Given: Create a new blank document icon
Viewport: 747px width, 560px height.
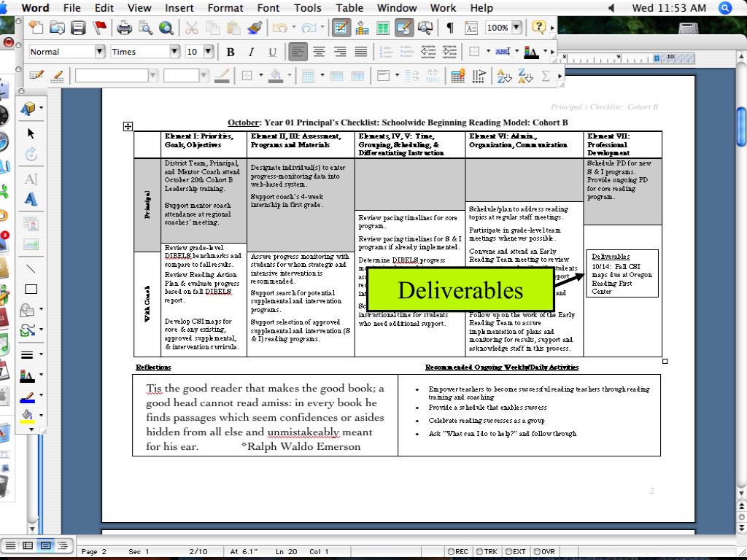Looking at the screenshot, I should coord(36,28).
